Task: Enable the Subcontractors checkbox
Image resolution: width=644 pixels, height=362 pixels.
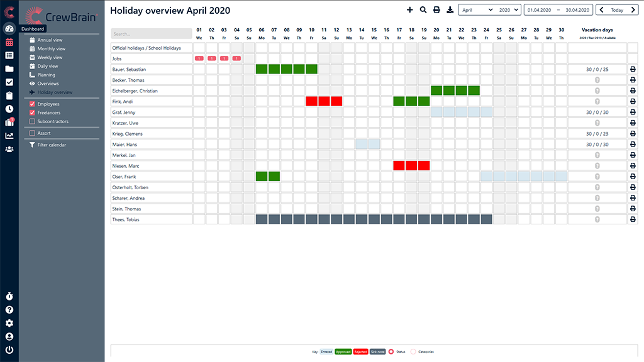Action: click(33, 121)
